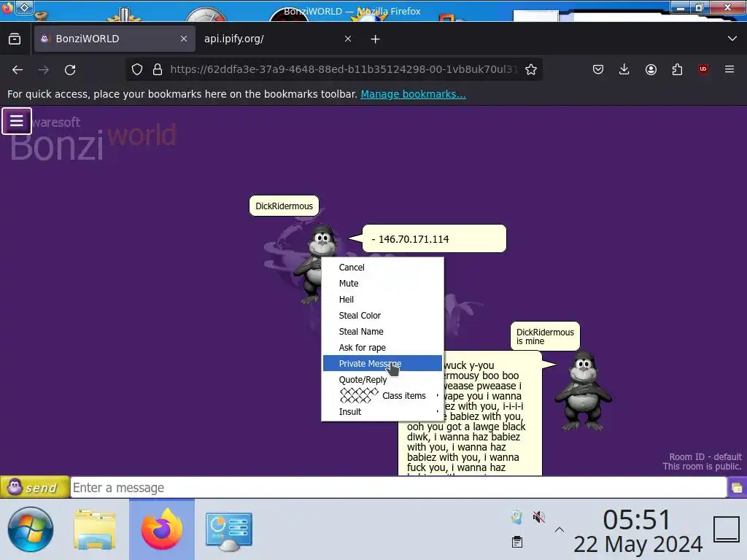Open Firefox tracking protection shield
Screen dimensions: 747x560
(x=137, y=69)
